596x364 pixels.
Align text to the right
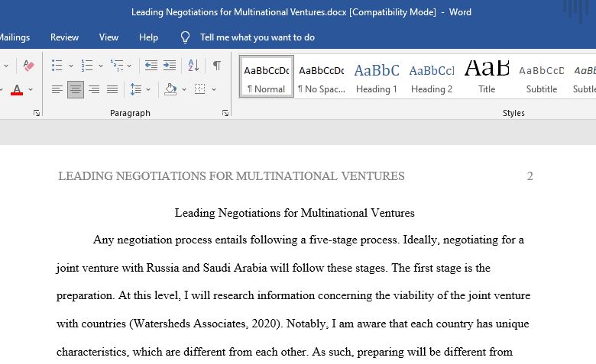[94, 89]
